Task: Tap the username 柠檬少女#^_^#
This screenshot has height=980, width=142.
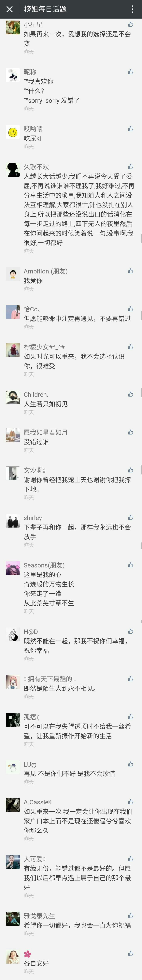Action: (44, 347)
